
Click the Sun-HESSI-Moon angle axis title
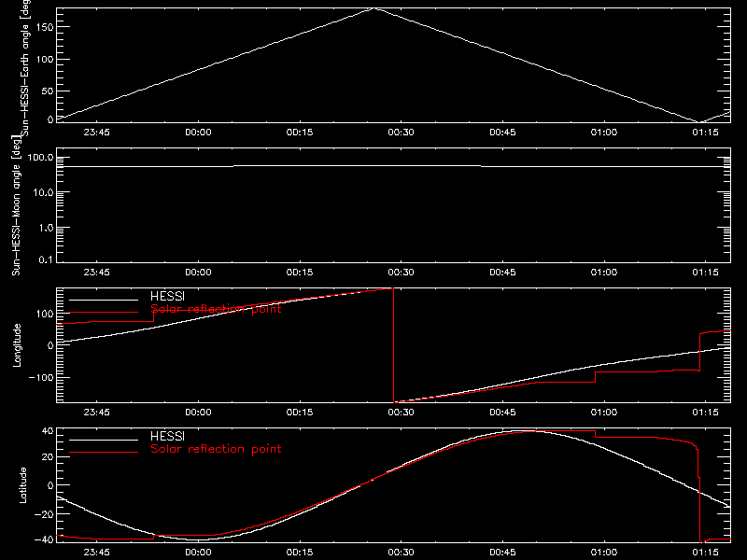tap(17, 205)
